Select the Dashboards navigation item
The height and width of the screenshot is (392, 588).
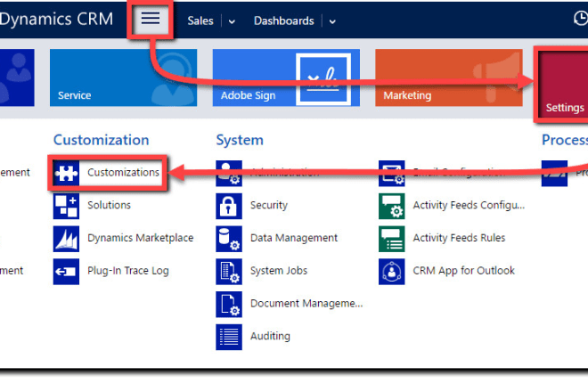click(284, 20)
